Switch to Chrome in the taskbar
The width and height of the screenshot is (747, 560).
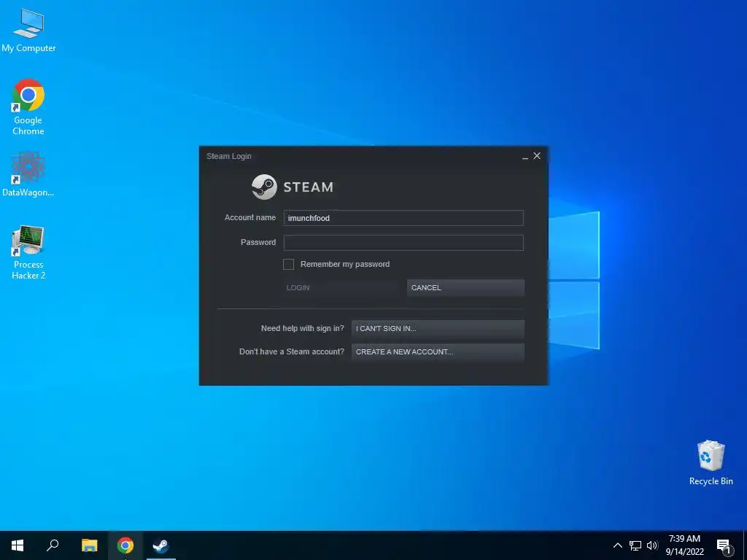tap(125, 545)
